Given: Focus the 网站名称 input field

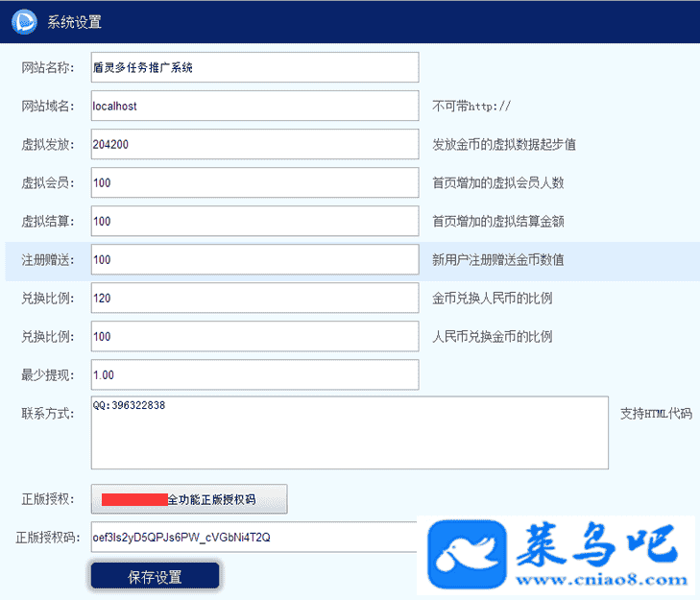Looking at the screenshot, I should click(x=254, y=67).
